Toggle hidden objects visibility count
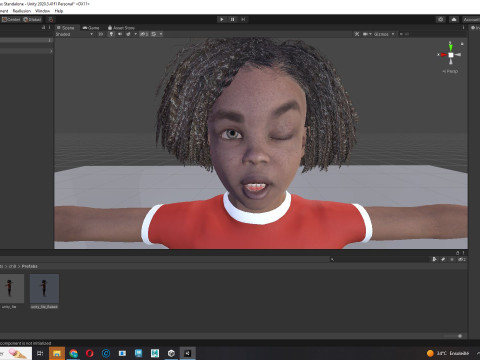Image resolution: width=480 pixels, height=360 pixels. 144,34
